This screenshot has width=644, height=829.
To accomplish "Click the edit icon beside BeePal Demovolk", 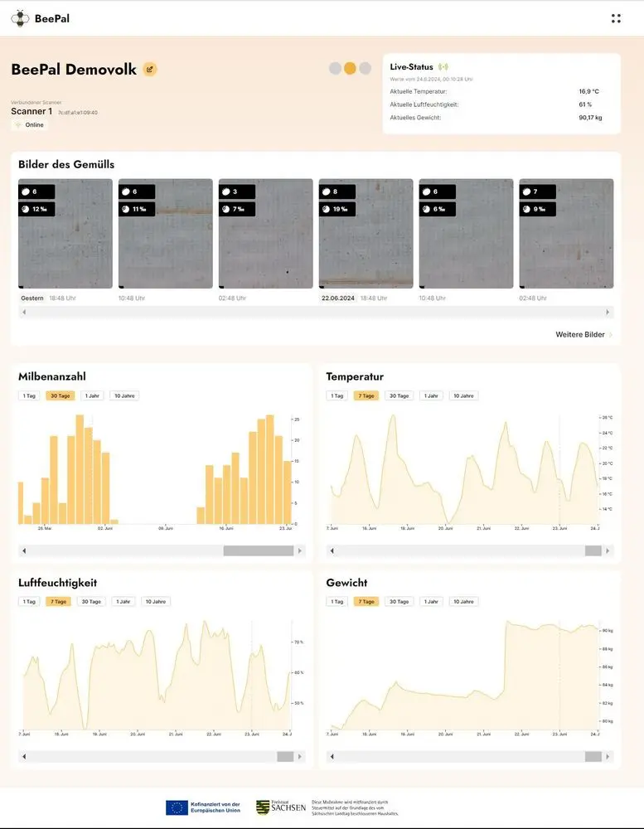I will (x=150, y=70).
